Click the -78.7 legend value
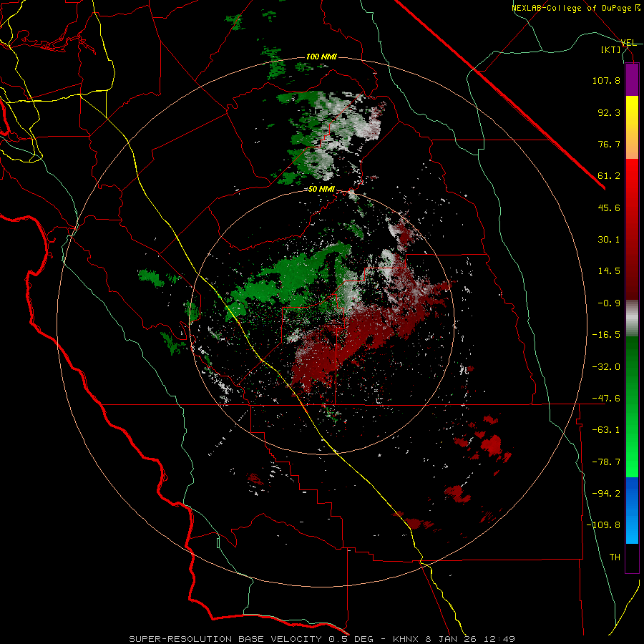 pyautogui.click(x=606, y=462)
